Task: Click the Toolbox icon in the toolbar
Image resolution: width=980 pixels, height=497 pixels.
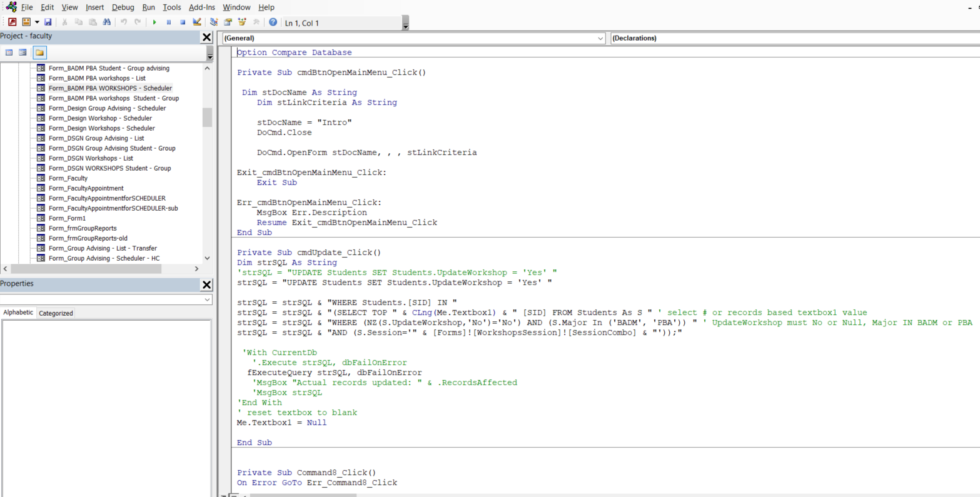Action: (x=256, y=22)
